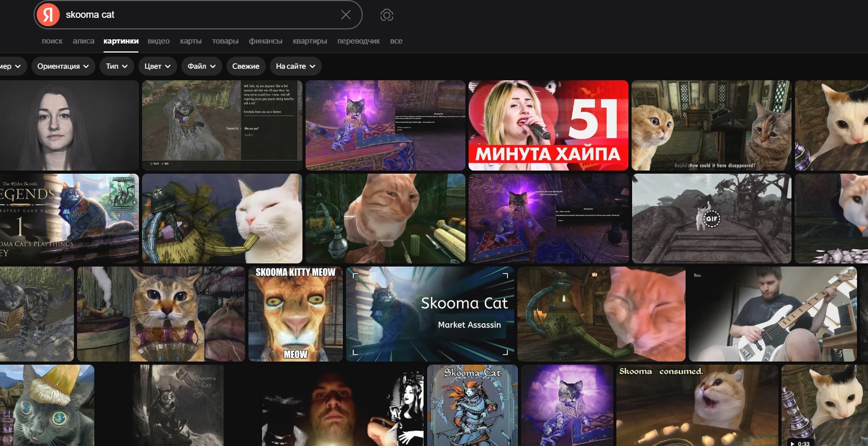The width and height of the screenshot is (868, 446).
Task: Open the cat with colorful glass pipe image
Action: (x=161, y=314)
